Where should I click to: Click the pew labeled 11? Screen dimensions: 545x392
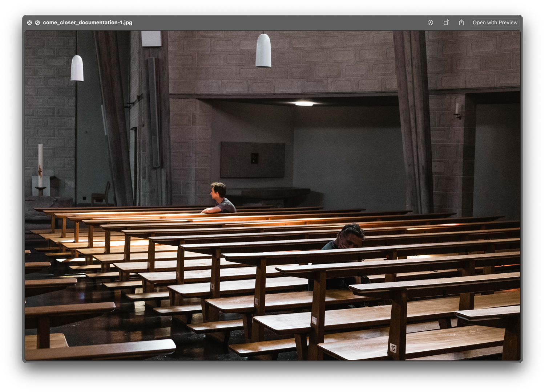(x=315, y=321)
